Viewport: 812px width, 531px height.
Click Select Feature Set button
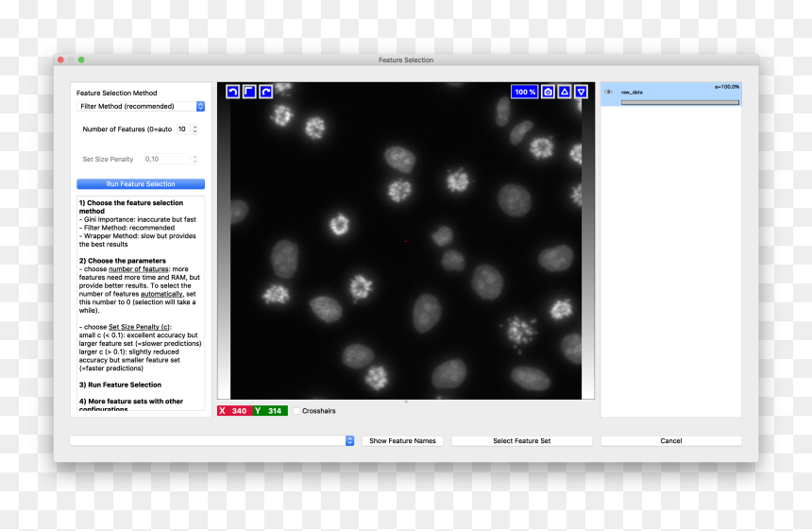tap(522, 441)
